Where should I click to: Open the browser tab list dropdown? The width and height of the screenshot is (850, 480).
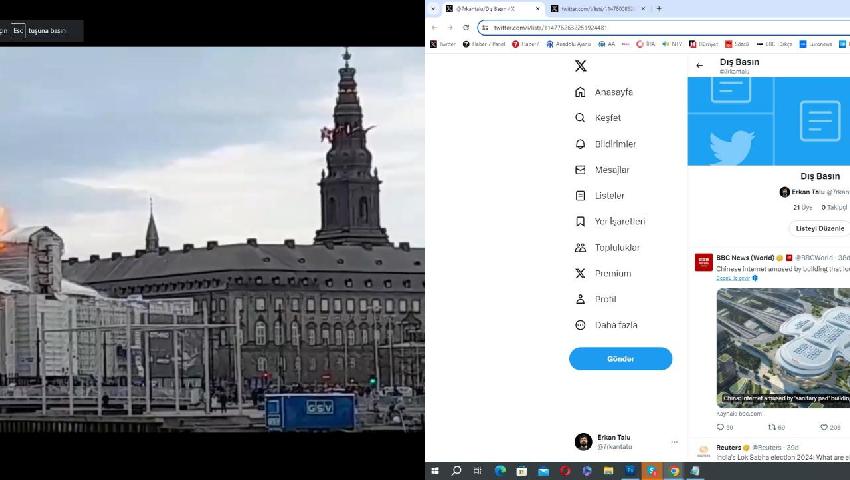433,9
